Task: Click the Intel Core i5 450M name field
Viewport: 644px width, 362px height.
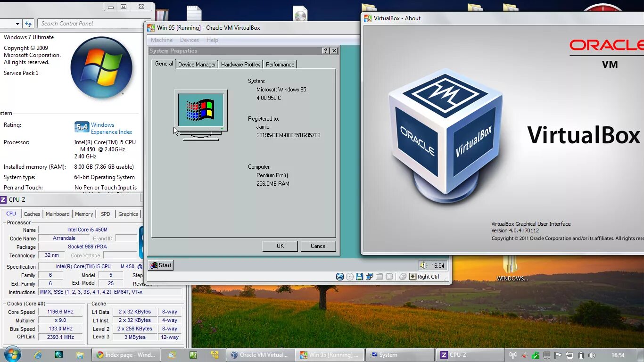Action: (x=87, y=230)
